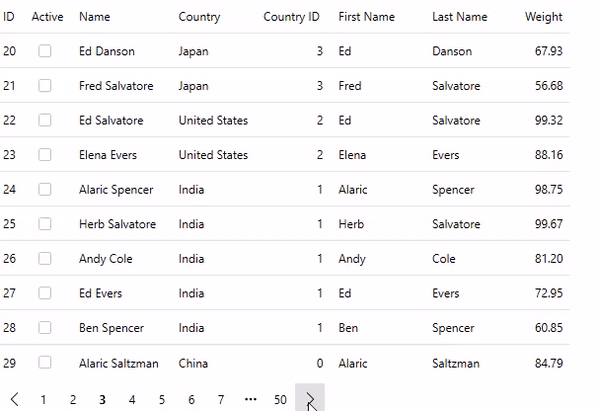
Task: Click the Elena Evers name cell
Action: click(108, 155)
